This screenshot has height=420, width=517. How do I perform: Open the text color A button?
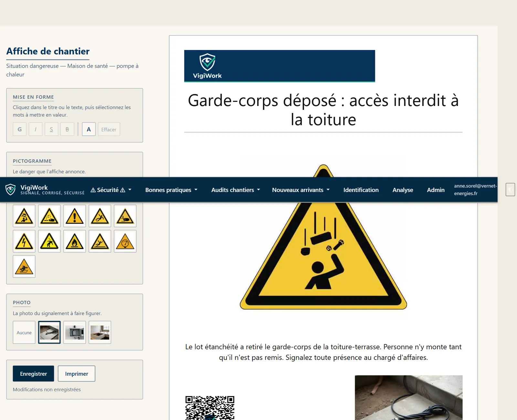tap(89, 129)
